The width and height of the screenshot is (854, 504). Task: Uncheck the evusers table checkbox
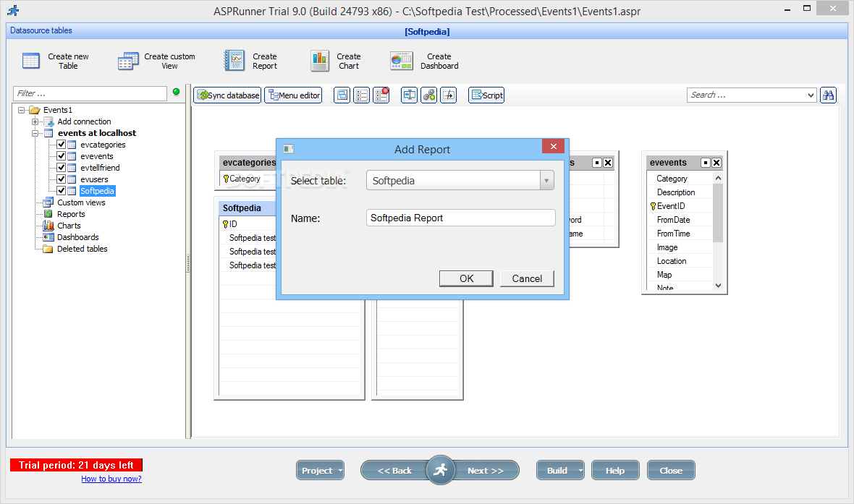61,179
